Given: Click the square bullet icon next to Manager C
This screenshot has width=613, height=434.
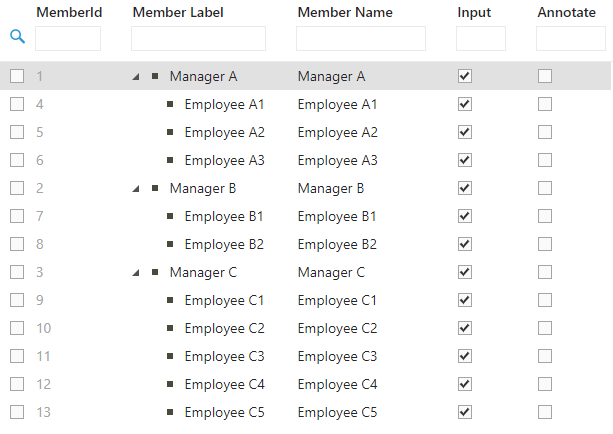Looking at the screenshot, I should [155, 272].
